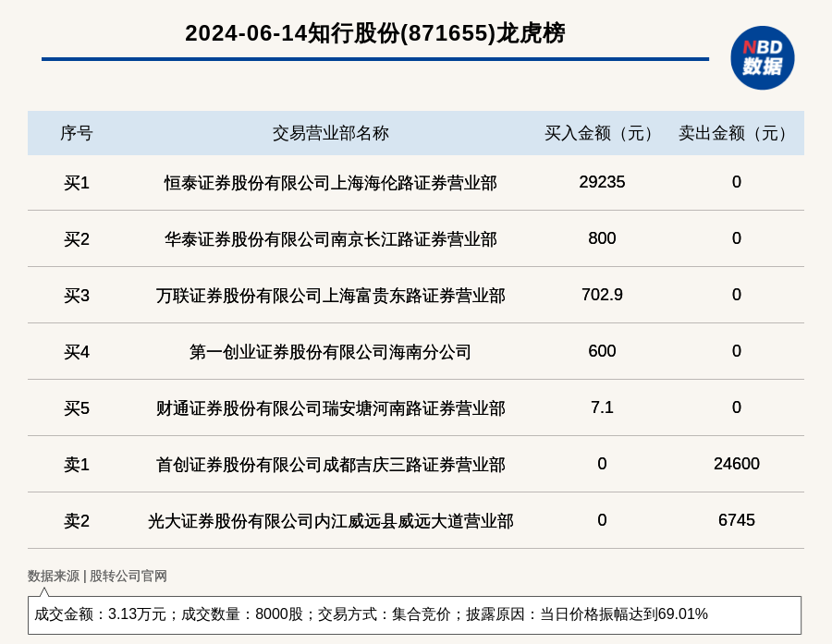Click the buy amount 29235
832x644 pixels.
[602, 182]
